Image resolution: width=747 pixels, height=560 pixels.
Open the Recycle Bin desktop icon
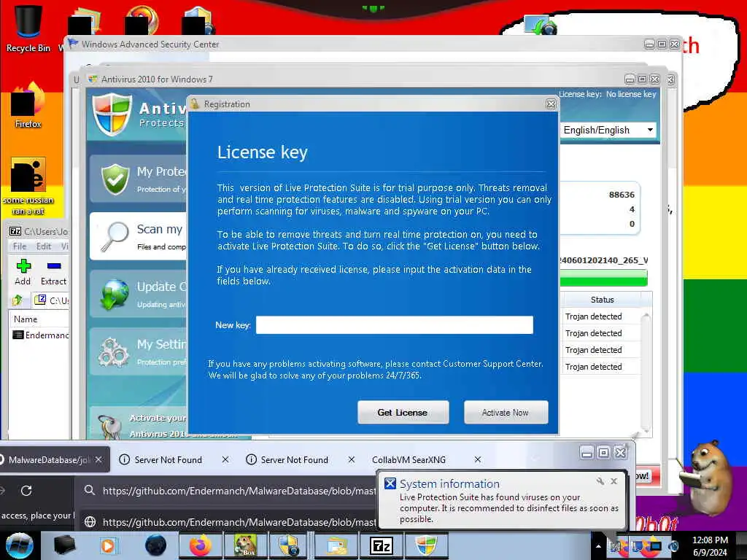[28, 27]
